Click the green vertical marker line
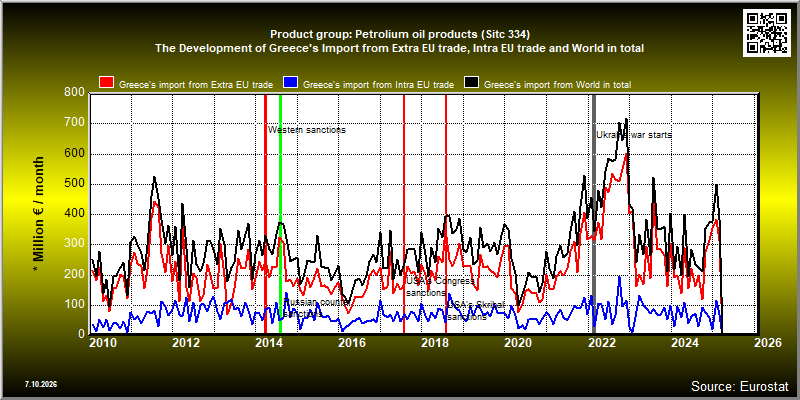800x400 pixels. [x=281, y=214]
